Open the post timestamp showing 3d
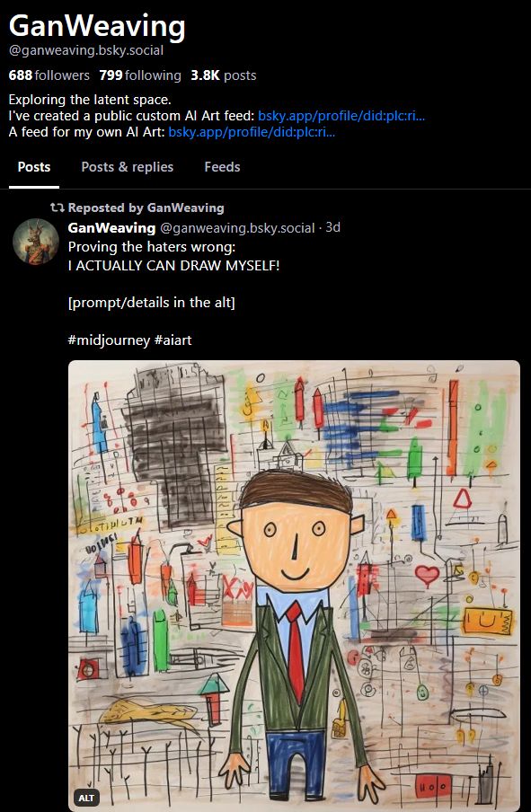Viewport: 531px width, 812px height. 332,227
